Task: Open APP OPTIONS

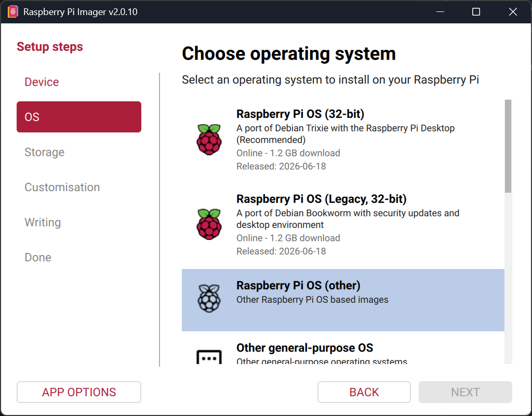Action: click(79, 392)
